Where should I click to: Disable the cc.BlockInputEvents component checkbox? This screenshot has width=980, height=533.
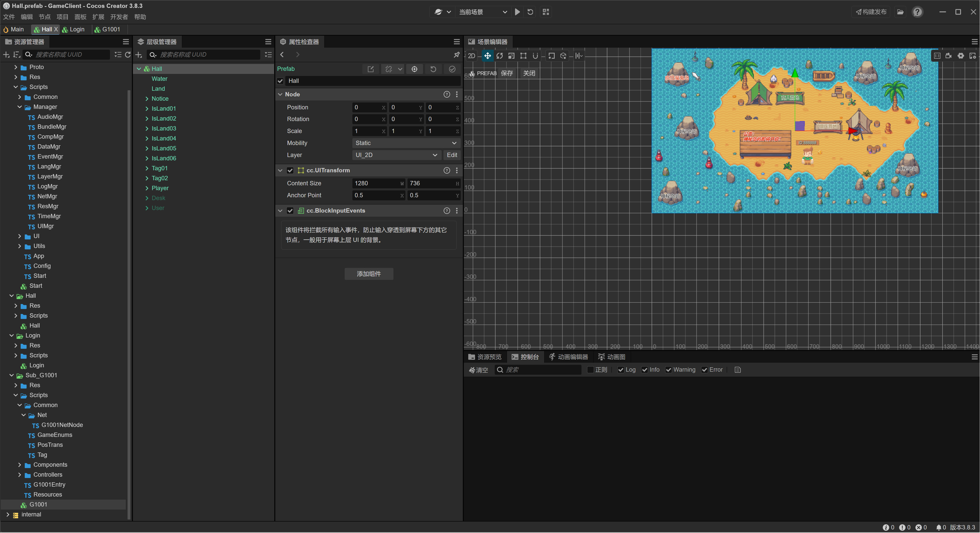[x=290, y=211]
